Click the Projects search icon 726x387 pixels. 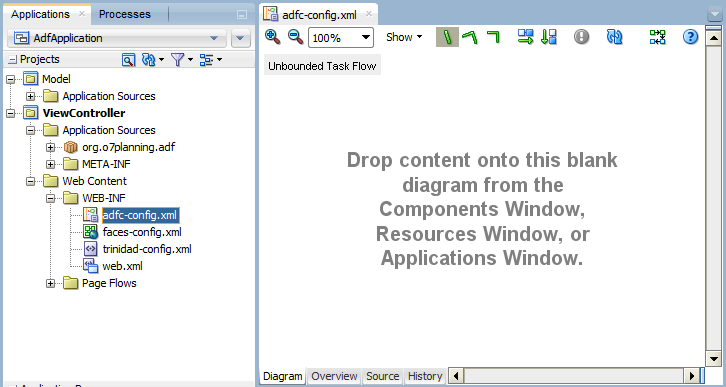[x=128, y=60]
